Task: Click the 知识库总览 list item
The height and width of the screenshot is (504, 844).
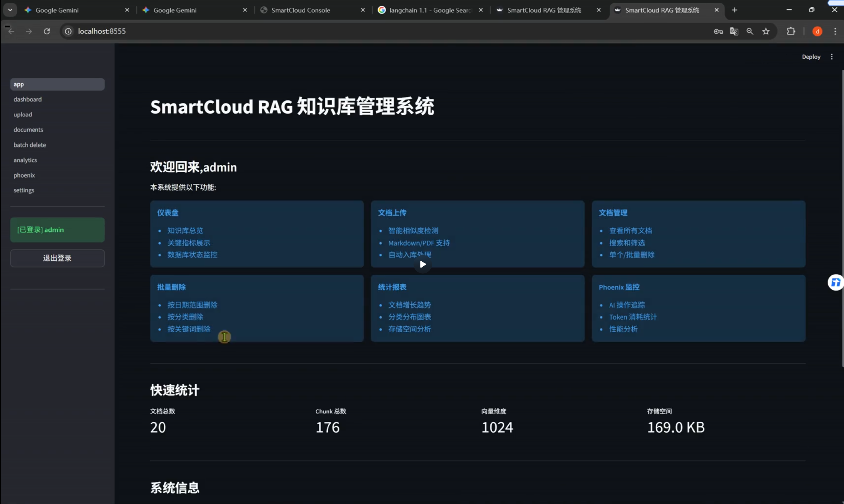Action: [x=185, y=231]
